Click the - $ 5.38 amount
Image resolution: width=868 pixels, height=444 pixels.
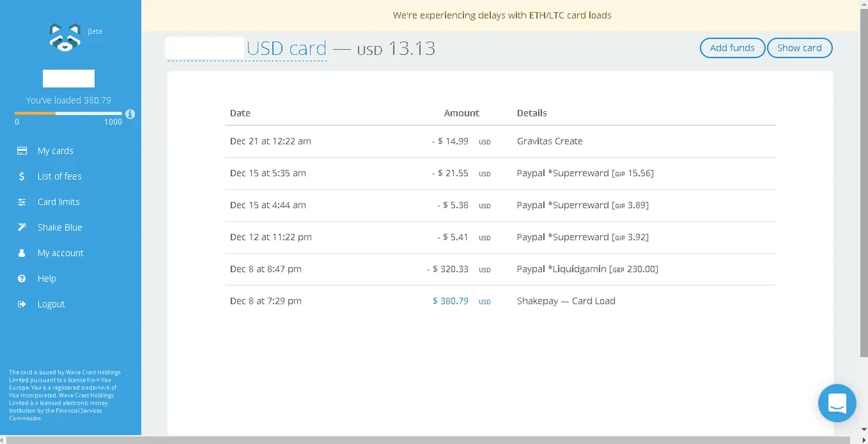pyautogui.click(x=453, y=205)
